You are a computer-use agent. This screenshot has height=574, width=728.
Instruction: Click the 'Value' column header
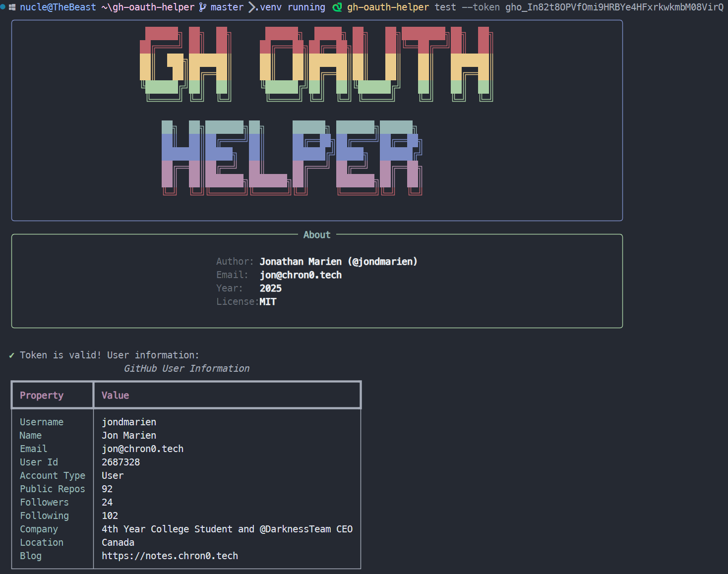coord(115,396)
